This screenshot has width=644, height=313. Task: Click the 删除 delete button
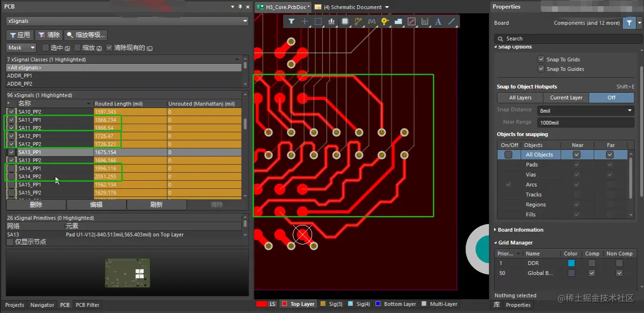pos(36,205)
